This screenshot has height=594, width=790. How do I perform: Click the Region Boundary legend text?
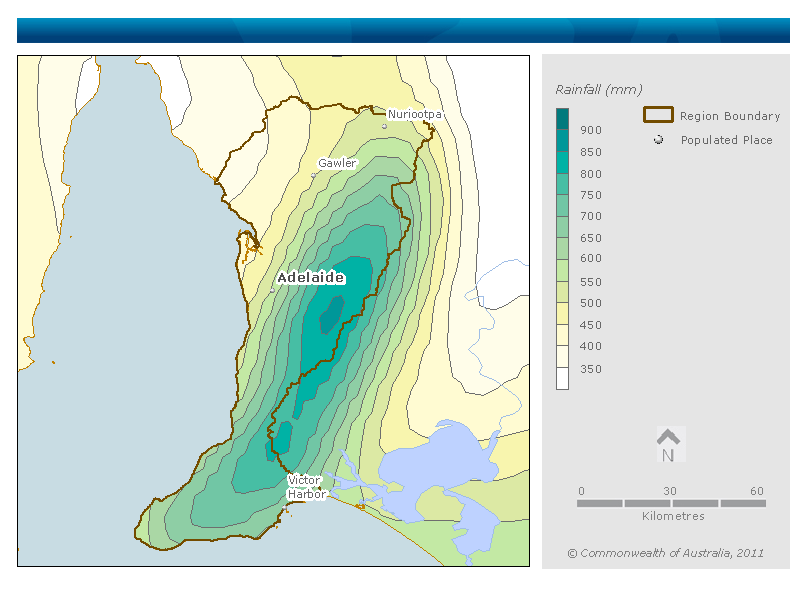[x=730, y=116]
